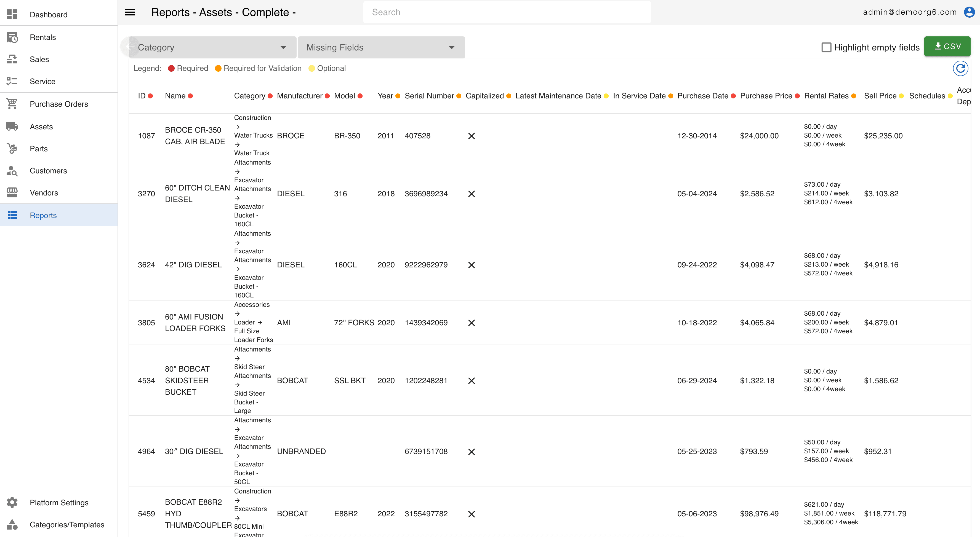Open Purchase Orders in sidebar
Screen dimensions: 980x537
tap(58, 104)
